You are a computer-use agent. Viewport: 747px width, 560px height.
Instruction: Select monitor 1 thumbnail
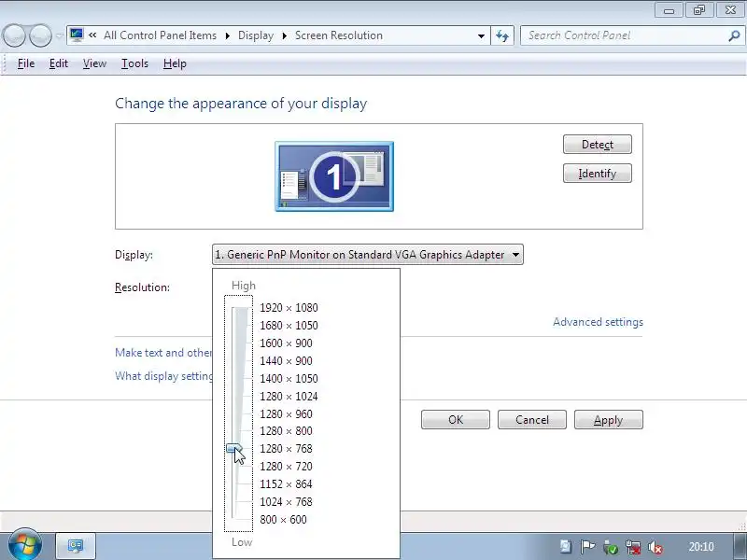pyautogui.click(x=334, y=176)
